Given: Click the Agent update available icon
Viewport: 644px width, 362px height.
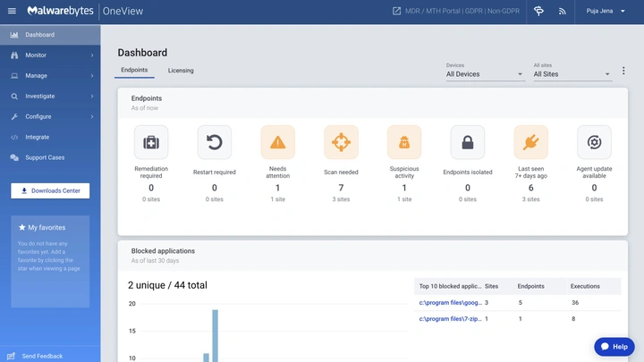Looking at the screenshot, I should pos(594,142).
